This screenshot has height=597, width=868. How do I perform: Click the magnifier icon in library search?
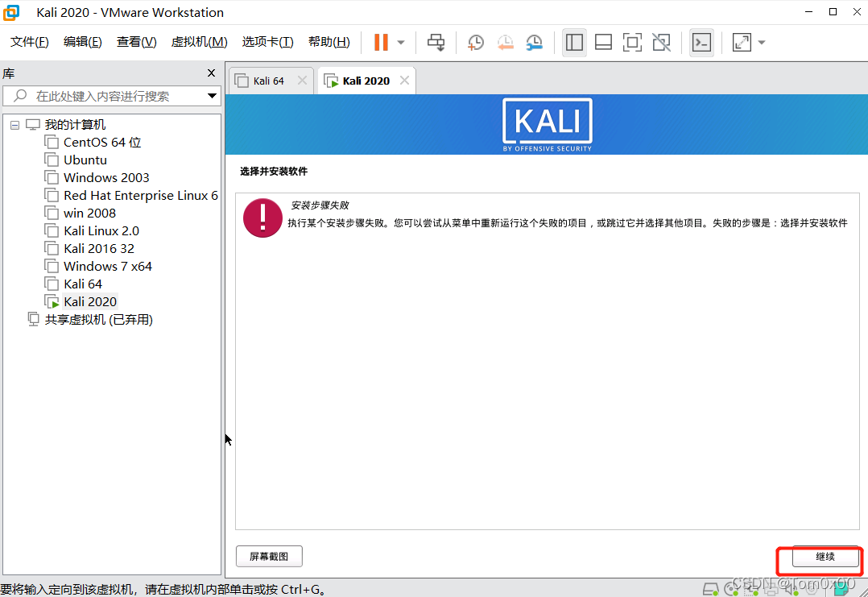[20, 96]
